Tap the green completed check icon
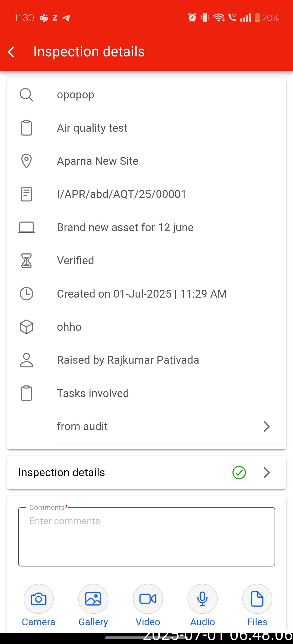The height and width of the screenshot is (644, 293). click(239, 472)
